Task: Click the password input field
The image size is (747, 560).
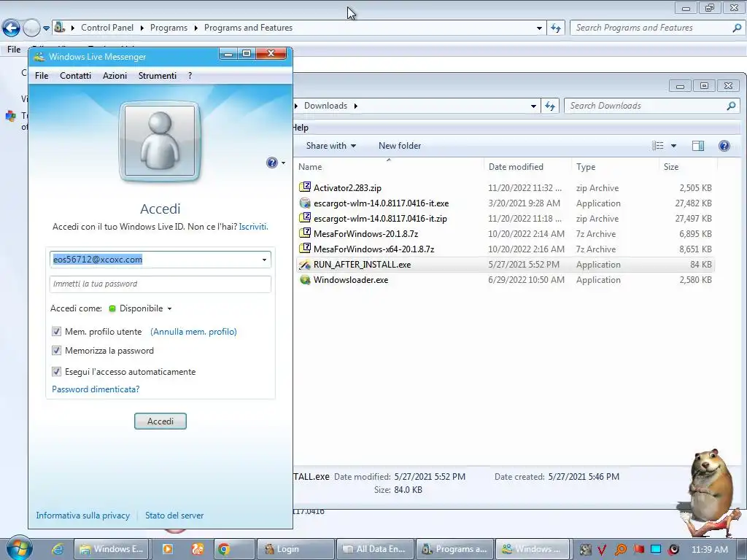Action: pos(160,284)
